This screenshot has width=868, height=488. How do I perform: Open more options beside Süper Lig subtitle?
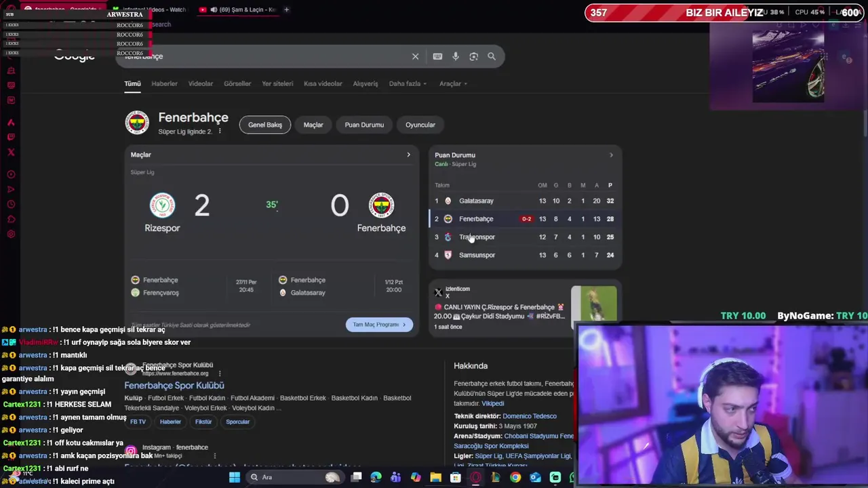[x=219, y=131]
